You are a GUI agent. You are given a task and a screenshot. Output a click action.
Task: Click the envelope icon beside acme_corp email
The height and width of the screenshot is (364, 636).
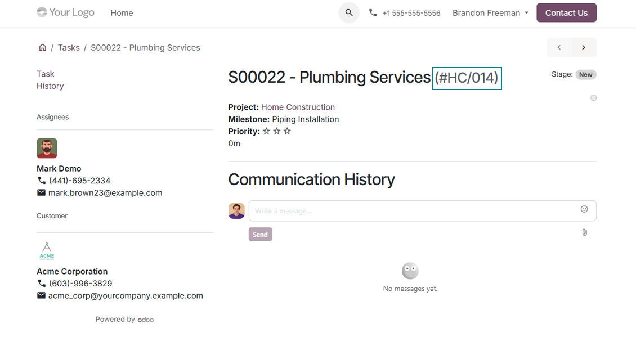pyautogui.click(x=42, y=295)
